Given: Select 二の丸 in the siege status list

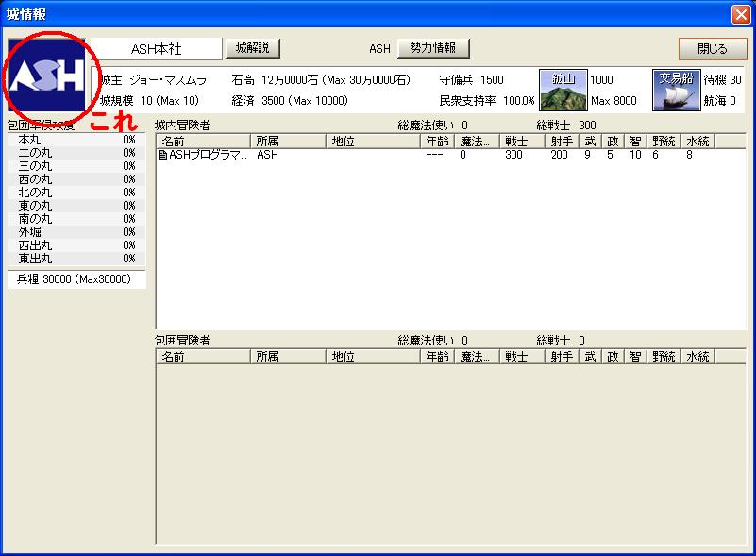Looking at the screenshot, I should 76,153.
